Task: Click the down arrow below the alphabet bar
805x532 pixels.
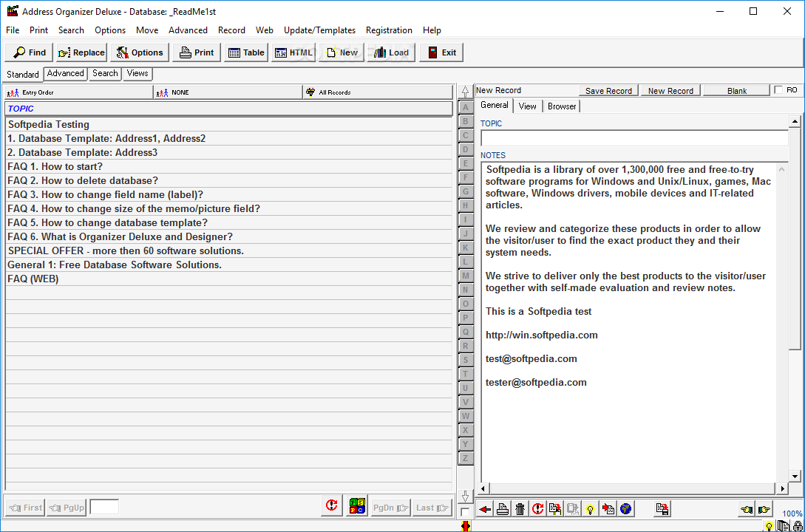Action: (x=465, y=496)
